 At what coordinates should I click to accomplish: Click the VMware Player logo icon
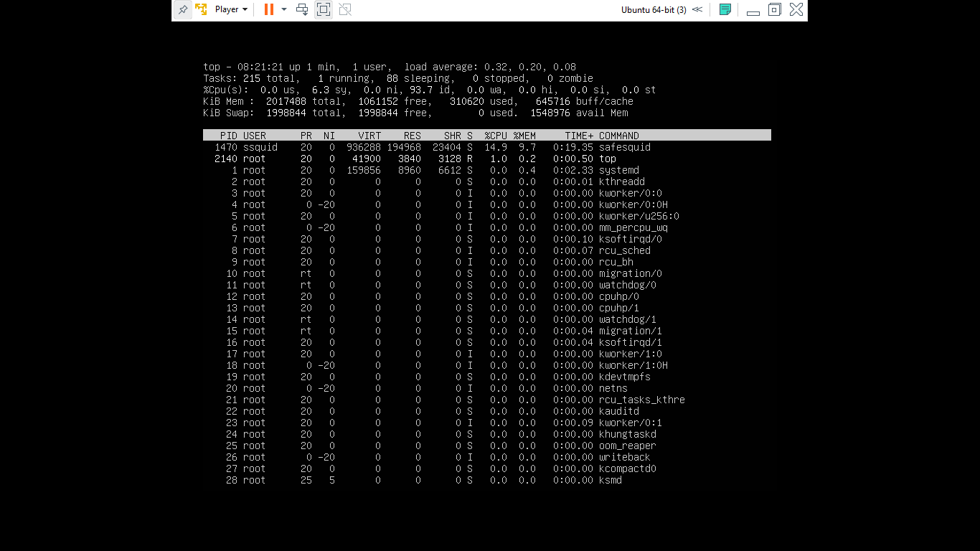202,10
